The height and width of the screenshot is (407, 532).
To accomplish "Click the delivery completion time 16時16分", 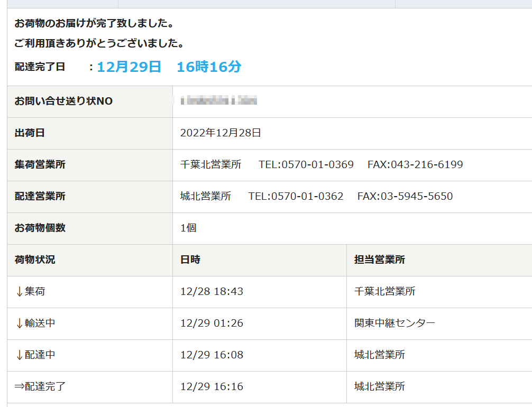I will (209, 67).
